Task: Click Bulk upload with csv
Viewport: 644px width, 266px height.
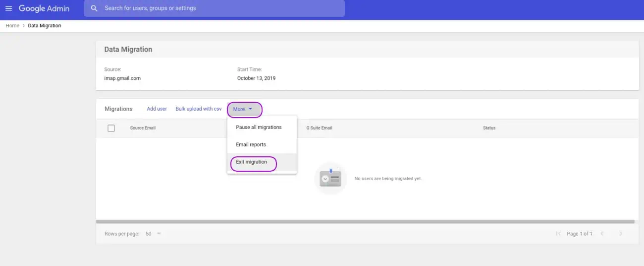Action: (x=199, y=109)
